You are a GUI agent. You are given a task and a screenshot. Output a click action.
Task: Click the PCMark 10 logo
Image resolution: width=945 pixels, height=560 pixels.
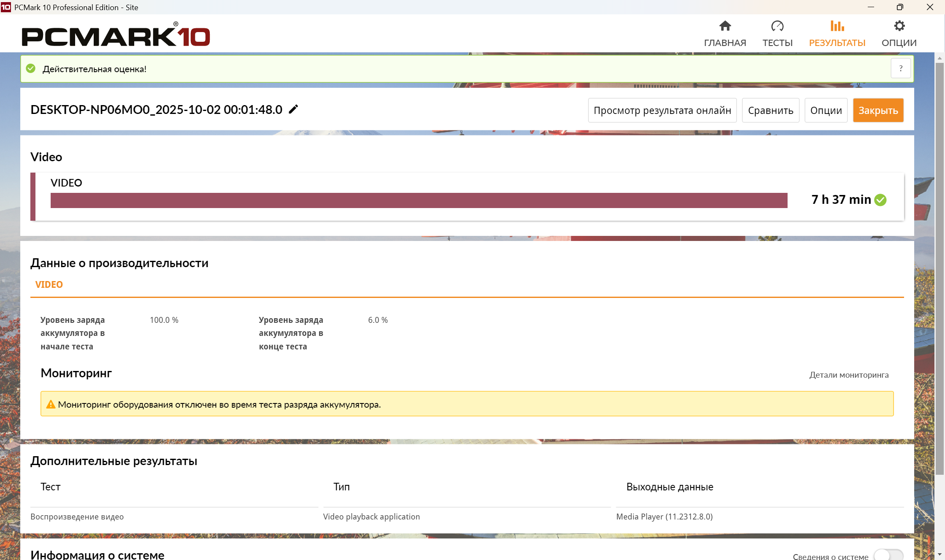click(116, 35)
